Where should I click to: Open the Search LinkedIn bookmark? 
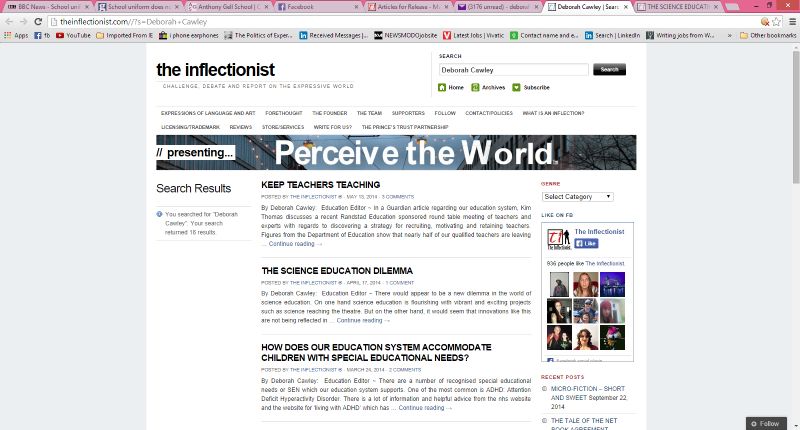click(x=612, y=36)
